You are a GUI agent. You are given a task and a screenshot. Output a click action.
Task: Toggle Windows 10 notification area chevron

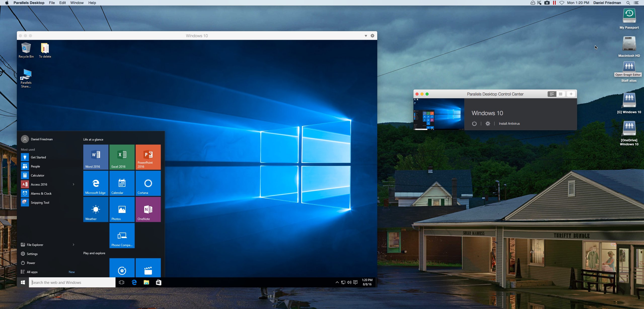(x=336, y=282)
